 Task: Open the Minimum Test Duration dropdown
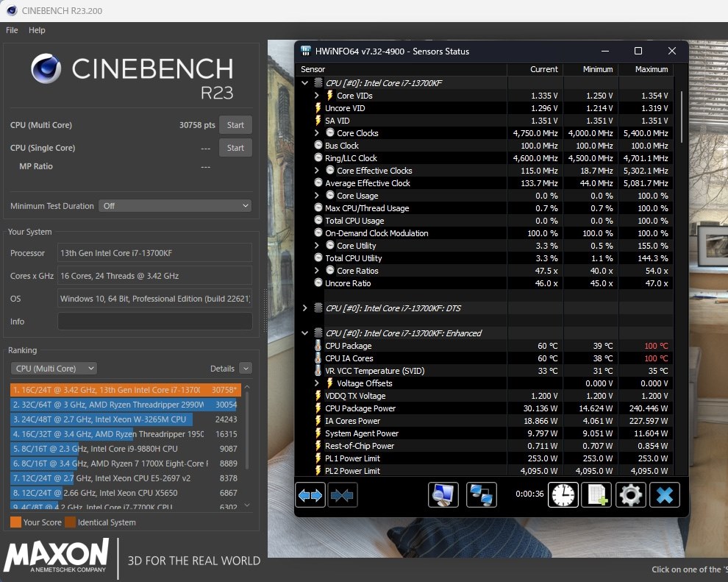[x=175, y=206]
